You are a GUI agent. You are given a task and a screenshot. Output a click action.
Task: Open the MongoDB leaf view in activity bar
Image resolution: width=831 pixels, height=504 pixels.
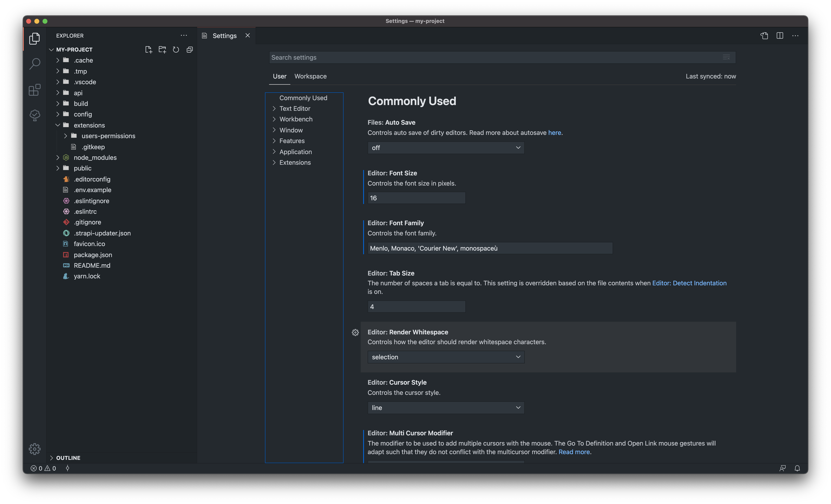34,116
